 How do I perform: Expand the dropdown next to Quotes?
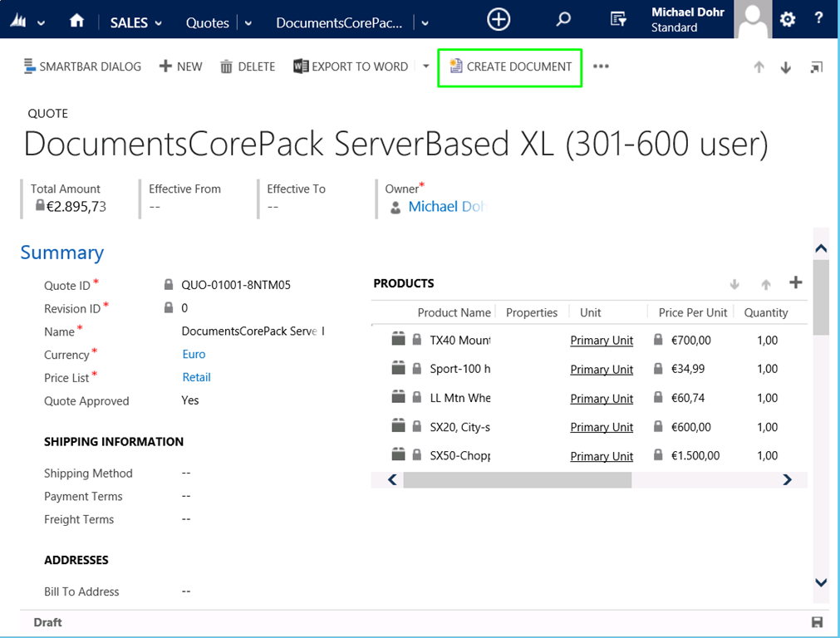coord(248,23)
